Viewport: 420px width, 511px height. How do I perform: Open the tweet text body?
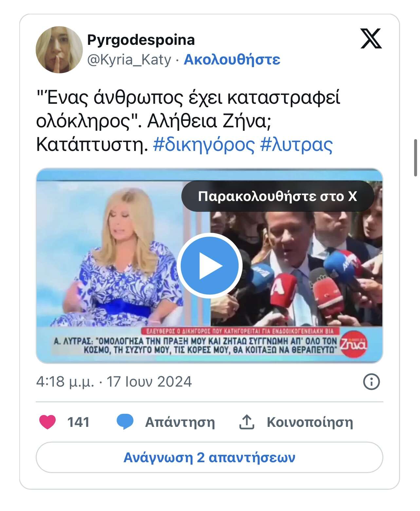(x=188, y=121)
